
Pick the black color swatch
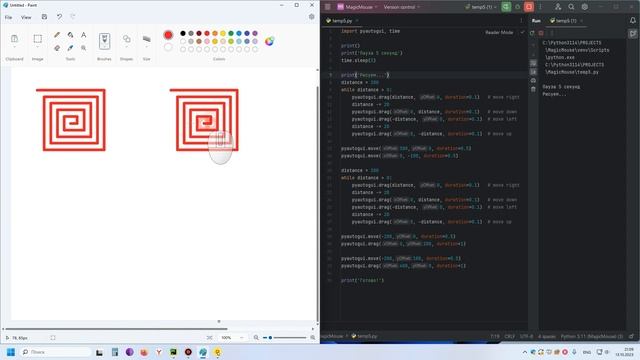click(183, 33)
